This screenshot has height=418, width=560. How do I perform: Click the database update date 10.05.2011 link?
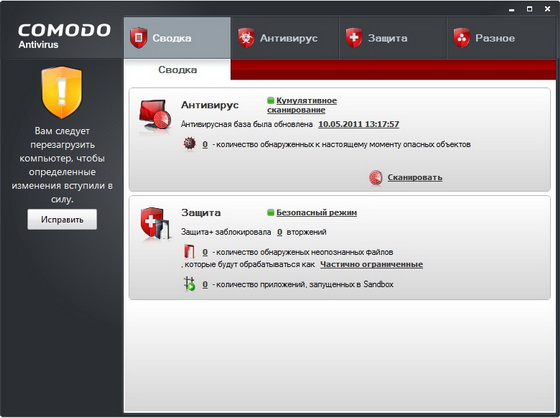[x=359, y=124]
